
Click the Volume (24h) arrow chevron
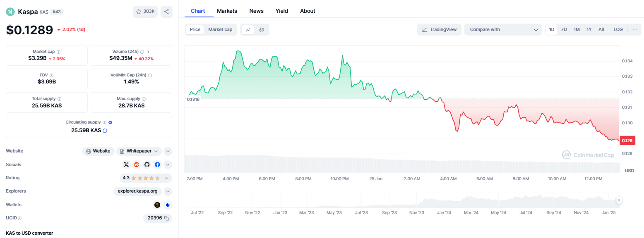(x=148, y=52)
